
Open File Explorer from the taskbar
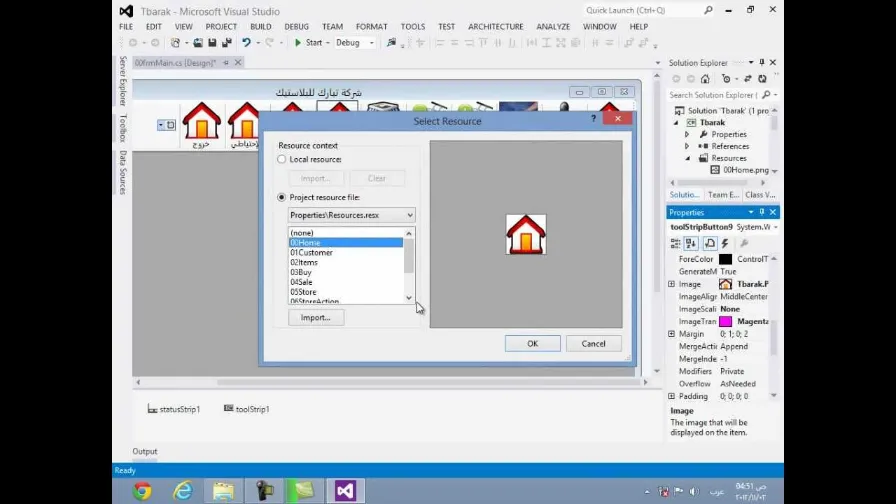point(223,491)
